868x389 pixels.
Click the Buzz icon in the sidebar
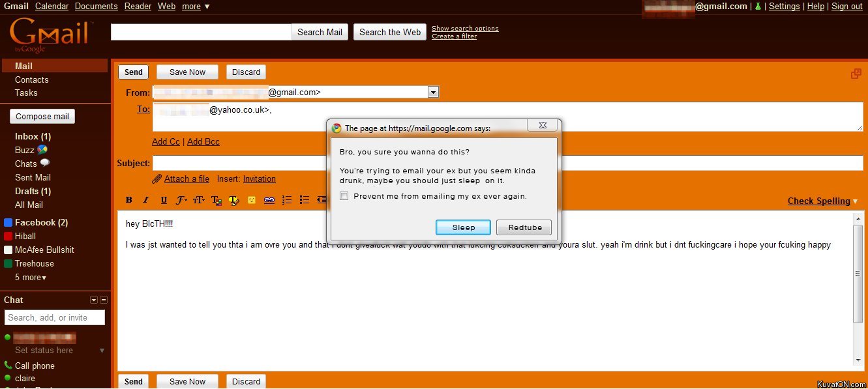[42, 150]
